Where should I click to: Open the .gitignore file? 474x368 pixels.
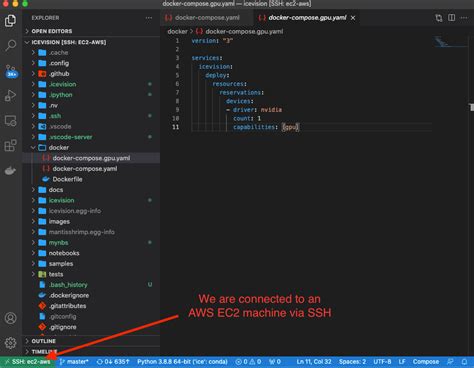[x=91, y=327]
